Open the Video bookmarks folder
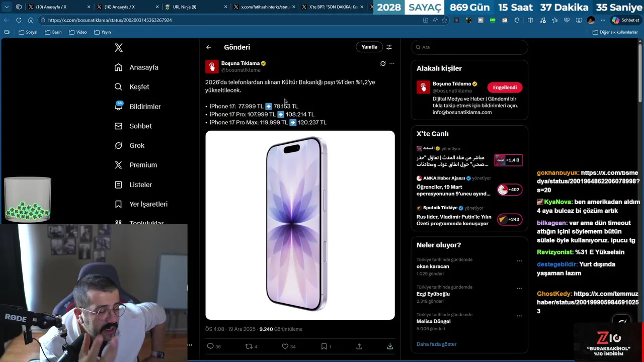The height and width of the screenshot is (362, 644). [78, 32]
